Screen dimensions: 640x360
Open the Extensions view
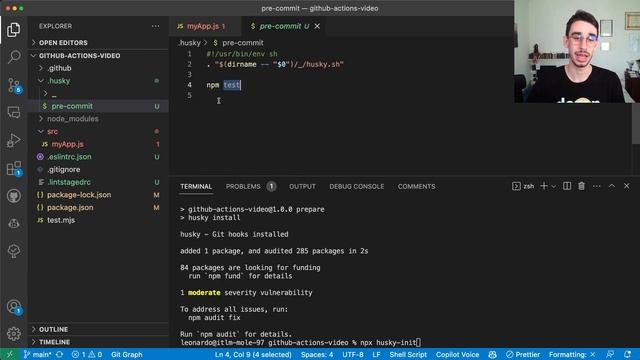point(14,168)
